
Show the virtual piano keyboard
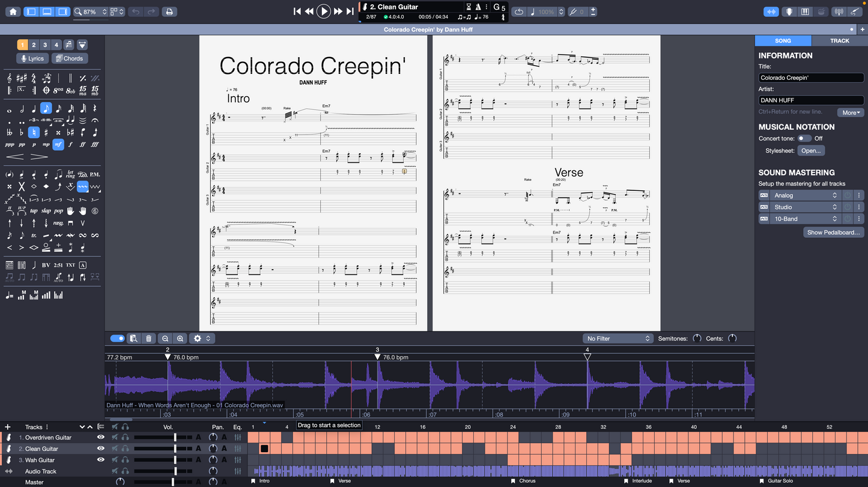(x=805, y=11)
